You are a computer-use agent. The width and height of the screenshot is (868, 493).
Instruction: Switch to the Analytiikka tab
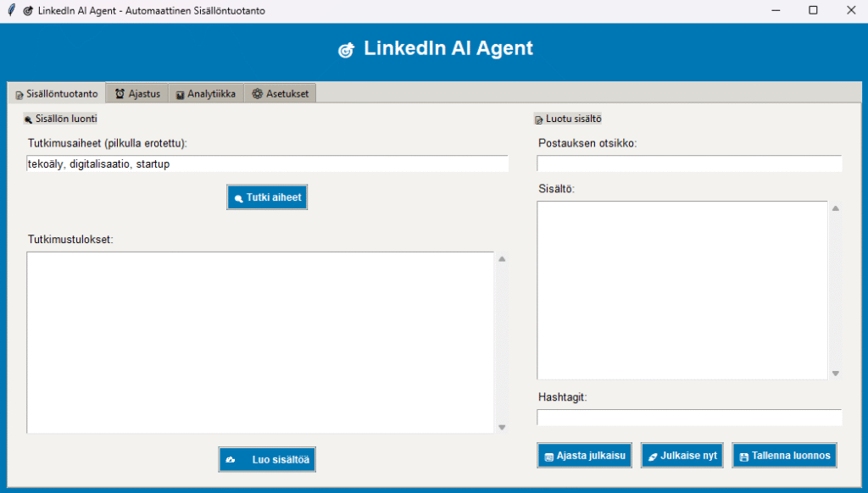pos(205,94)
